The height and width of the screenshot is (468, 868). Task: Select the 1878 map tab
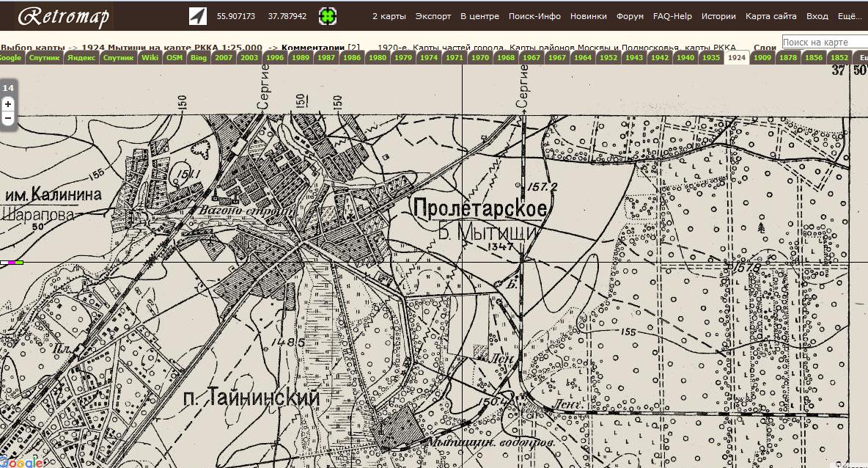788,57
